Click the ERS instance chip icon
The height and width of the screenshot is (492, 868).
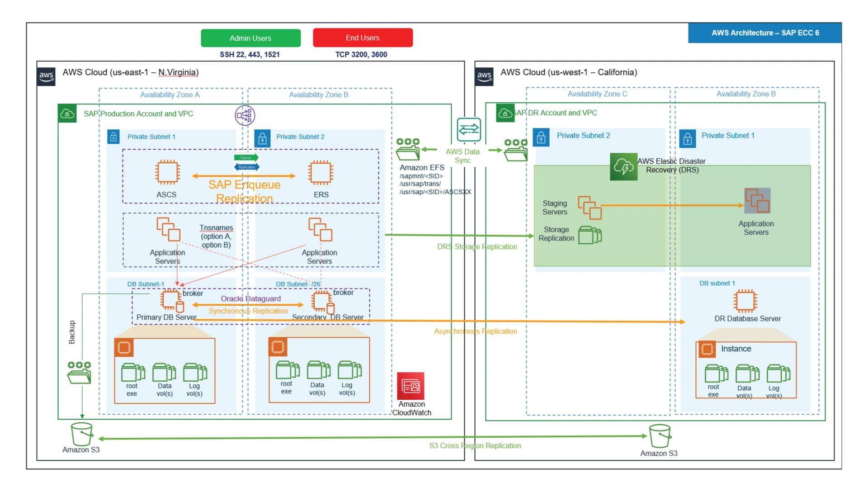[x=321, y=172]
